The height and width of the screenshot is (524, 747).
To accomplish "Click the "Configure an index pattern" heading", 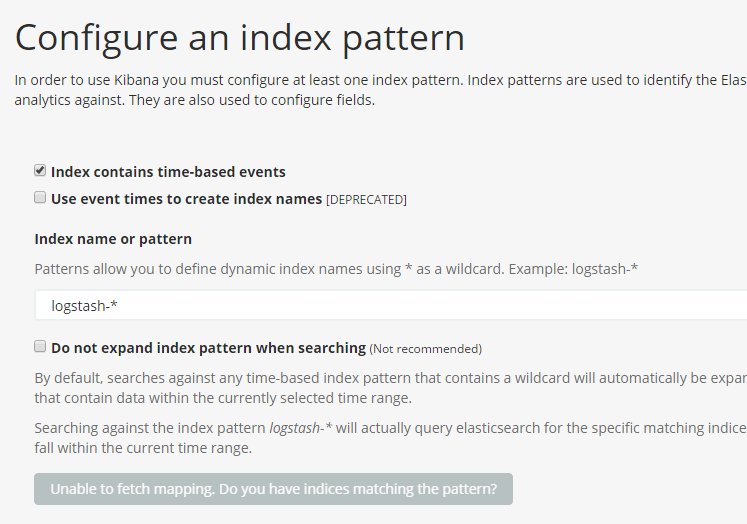I will pos(239,37).
